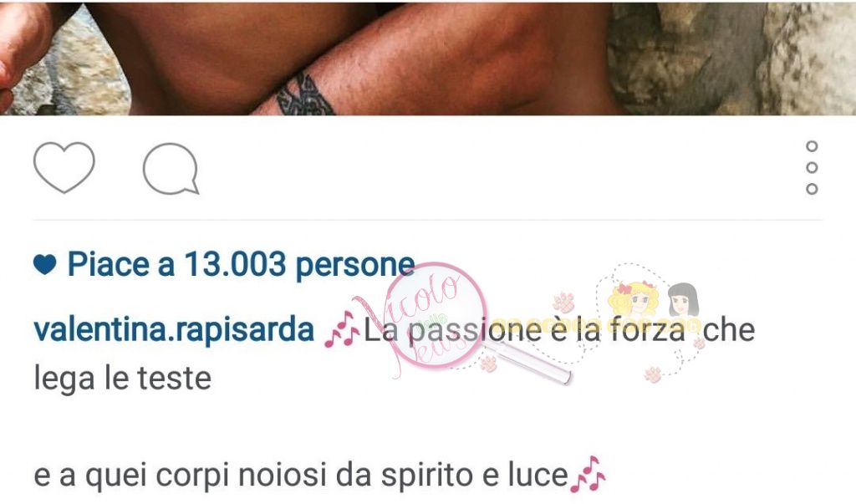Click the word "corpi" in the last caption line

coord(192,476)
